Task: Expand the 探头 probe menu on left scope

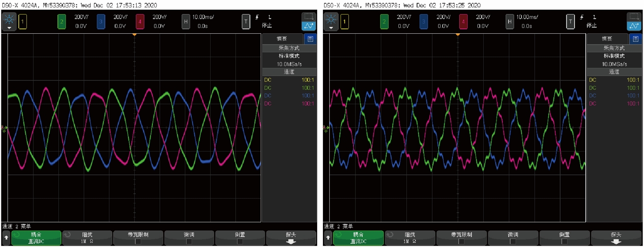Action: click(x=291, y=238)
